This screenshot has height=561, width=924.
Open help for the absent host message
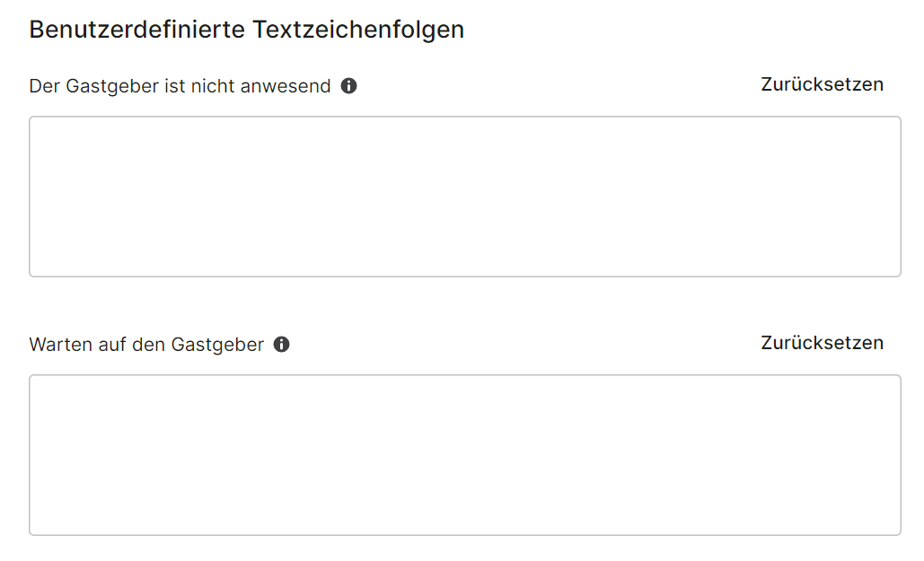pyautogui.click(x=348, y=86)
